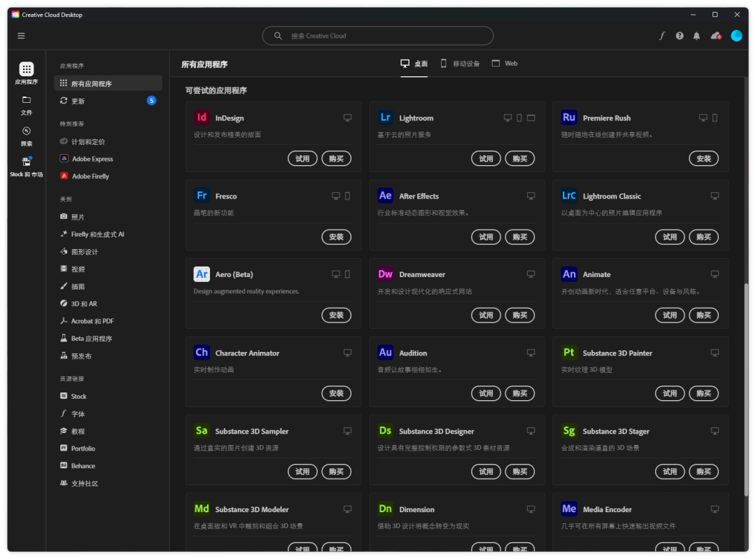Image resolution: width=756 pixels, height=559 pixels.
Task: Open the fonts icon in top bar
Action: pyautogui.click(x=662, y=36)
